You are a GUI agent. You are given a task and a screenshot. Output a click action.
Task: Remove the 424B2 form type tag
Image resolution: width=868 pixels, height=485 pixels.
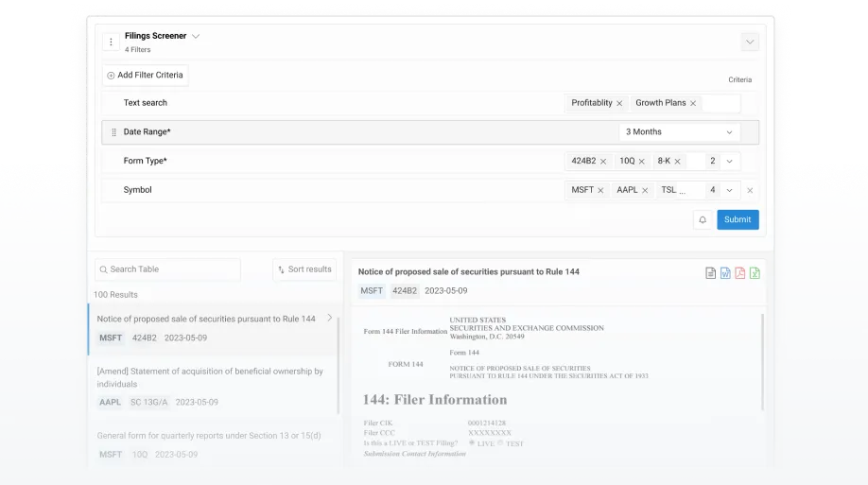[x=603, y=162]
